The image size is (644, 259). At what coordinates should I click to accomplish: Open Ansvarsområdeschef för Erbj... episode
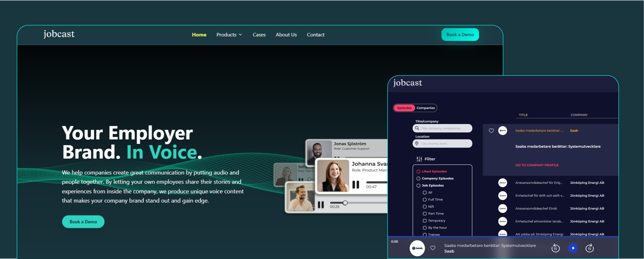(x=539, y=183)
